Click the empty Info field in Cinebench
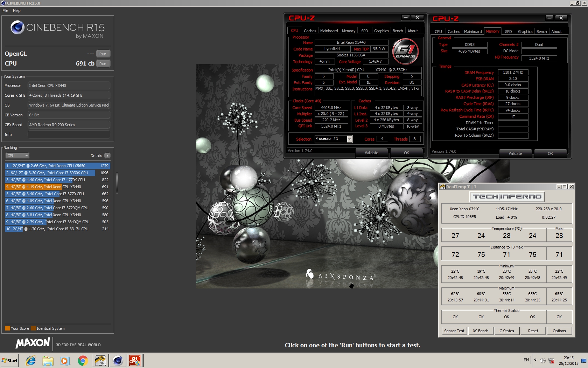 [x=69, y=135]
